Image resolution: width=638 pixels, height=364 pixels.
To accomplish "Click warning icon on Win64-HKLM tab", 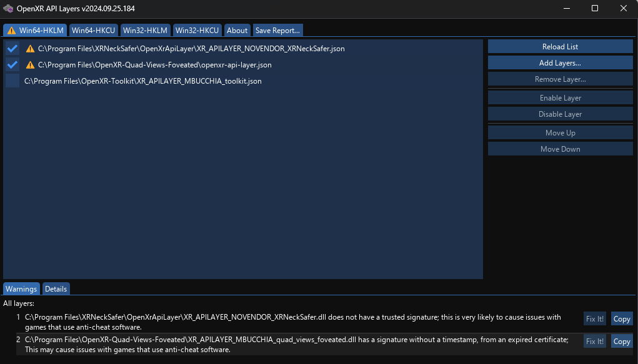I will click(x=11, y=31).
